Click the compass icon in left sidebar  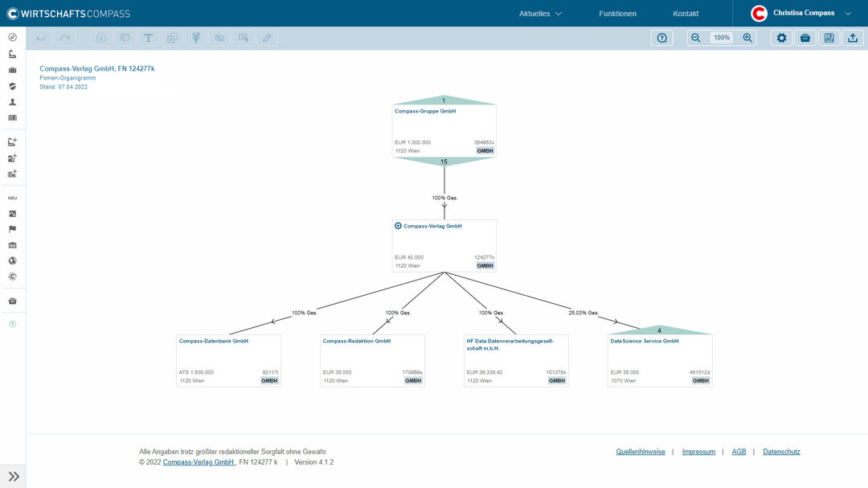click(x=12, y=37)
